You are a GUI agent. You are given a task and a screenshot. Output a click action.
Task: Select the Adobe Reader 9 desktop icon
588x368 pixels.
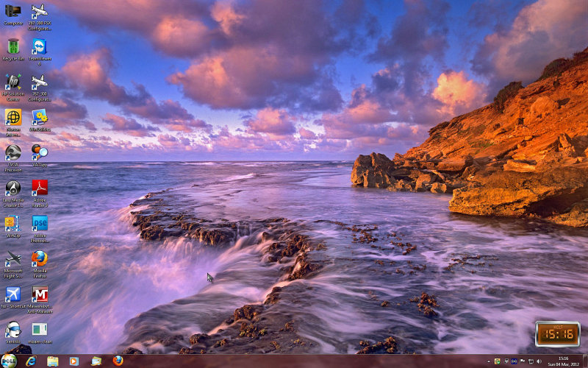coord(40,193)
